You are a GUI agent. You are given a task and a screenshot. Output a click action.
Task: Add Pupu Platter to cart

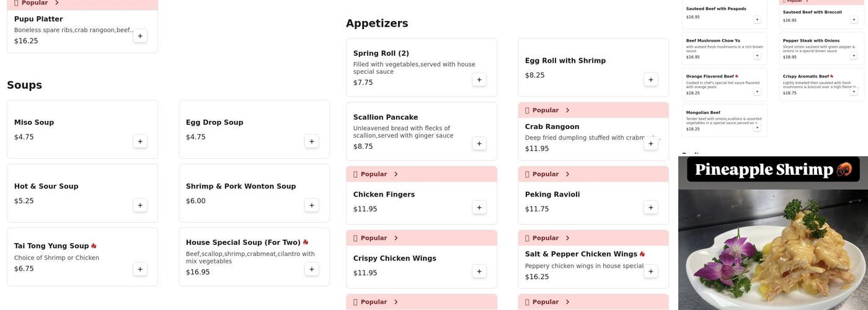(x=140, y=36)
